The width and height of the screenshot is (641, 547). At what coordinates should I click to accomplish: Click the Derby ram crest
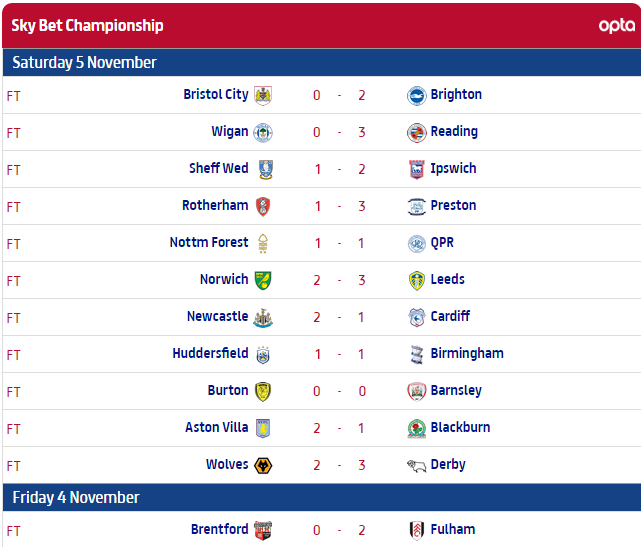416,466
